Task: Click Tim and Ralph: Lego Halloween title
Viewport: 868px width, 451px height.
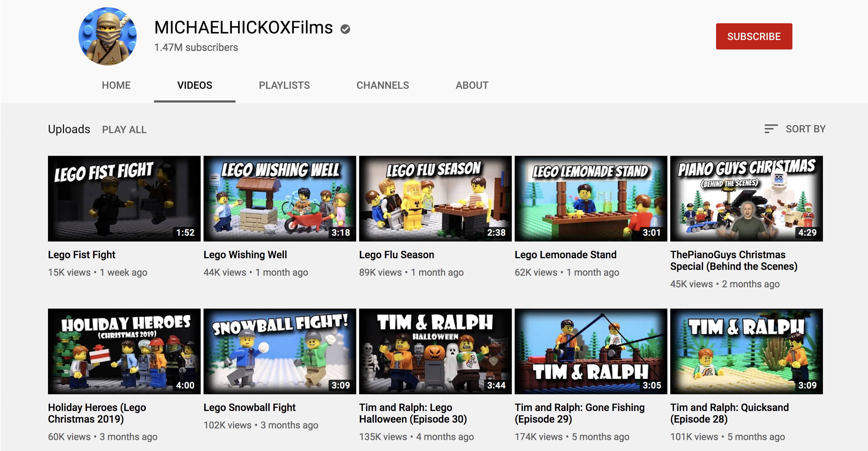Action: 413,413
